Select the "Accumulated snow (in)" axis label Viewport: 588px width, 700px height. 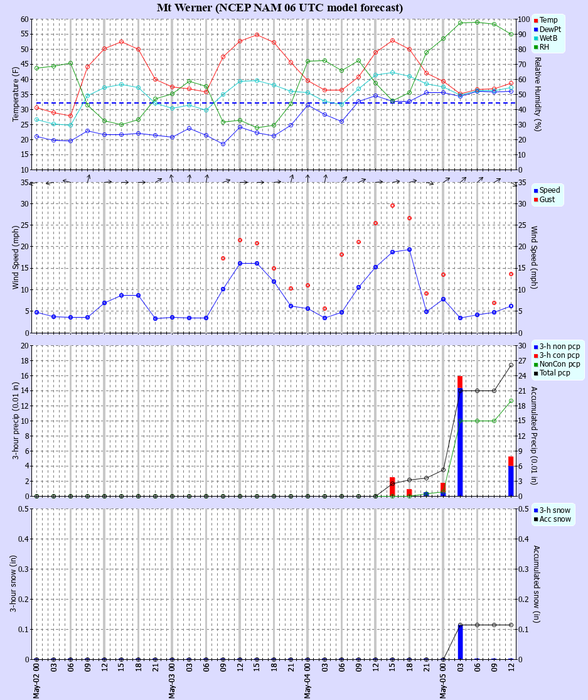pyautogui.click(x=537, y=584)
